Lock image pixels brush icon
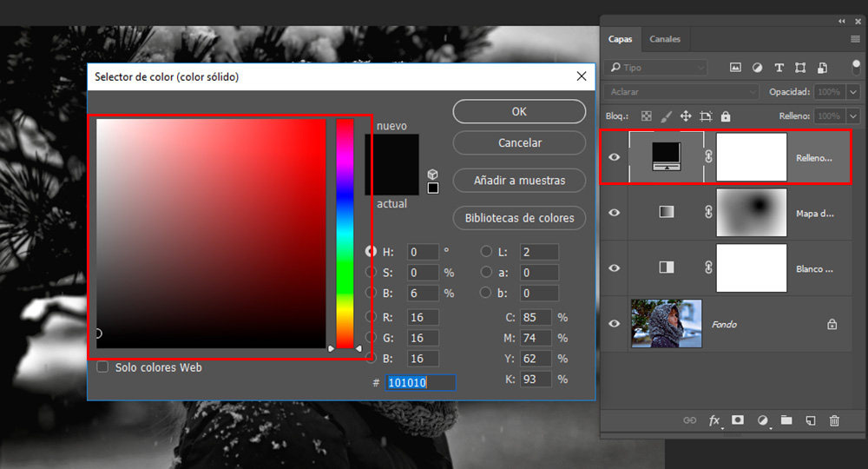Viewport: 868px width, 469px height. click(x=666, y=116)
